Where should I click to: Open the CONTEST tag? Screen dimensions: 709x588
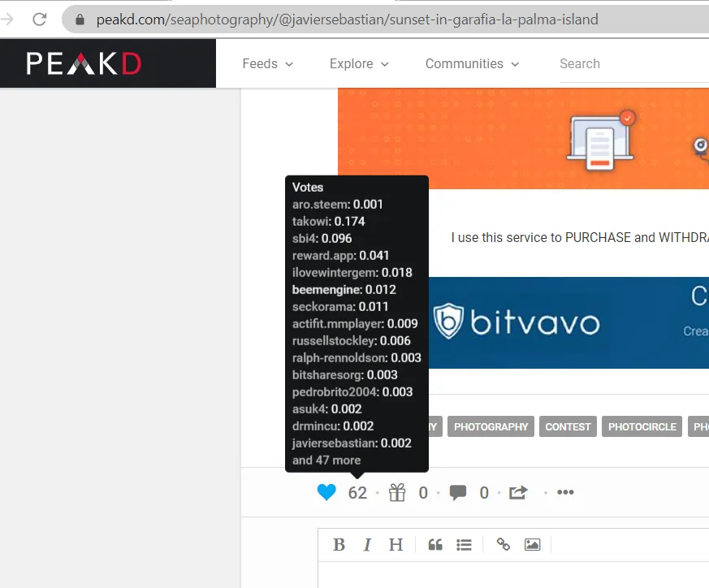pos(568,426)
